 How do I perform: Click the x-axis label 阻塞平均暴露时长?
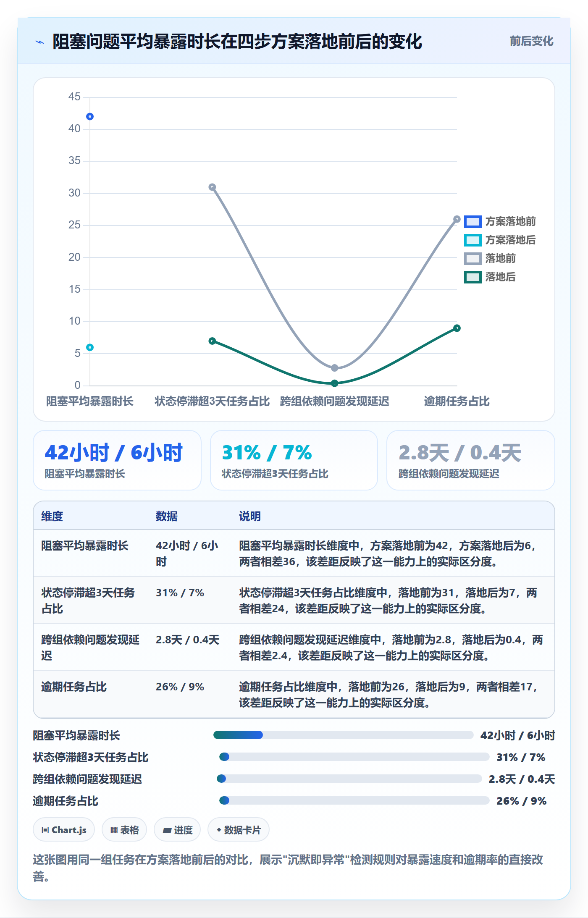[90, 401]
